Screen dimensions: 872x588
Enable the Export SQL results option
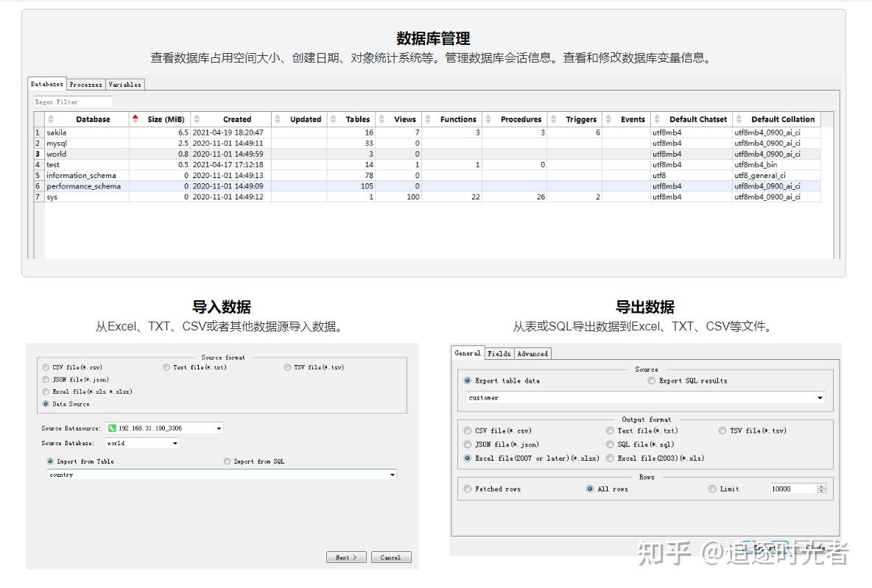[x=652, y=380]
